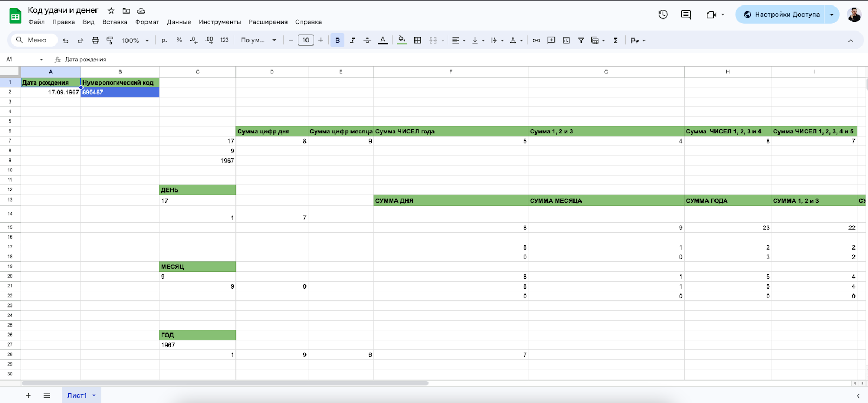The image size is (868, 403).
Task: Click the print icon in toolbar
Action: pyautogui.click(x=95, y=41)
